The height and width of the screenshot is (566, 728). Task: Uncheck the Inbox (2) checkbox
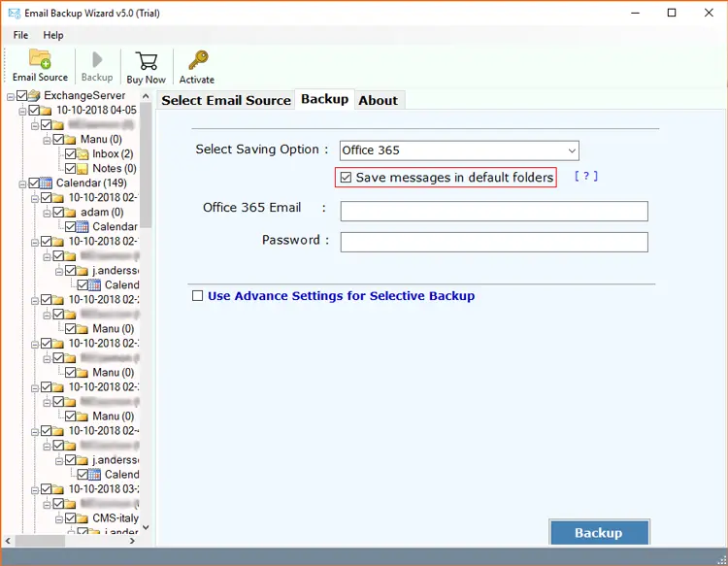pyautogui.click(x=71, y=153)
